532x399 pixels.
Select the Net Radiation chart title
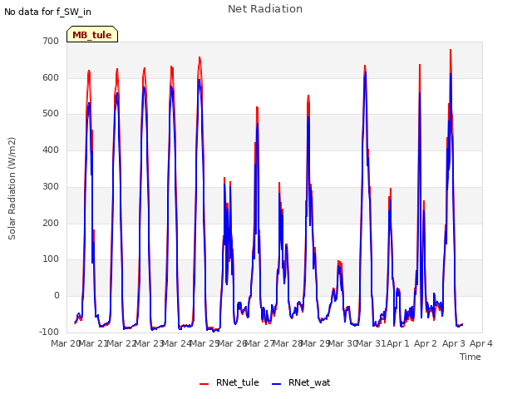click(x=265, y=9)
